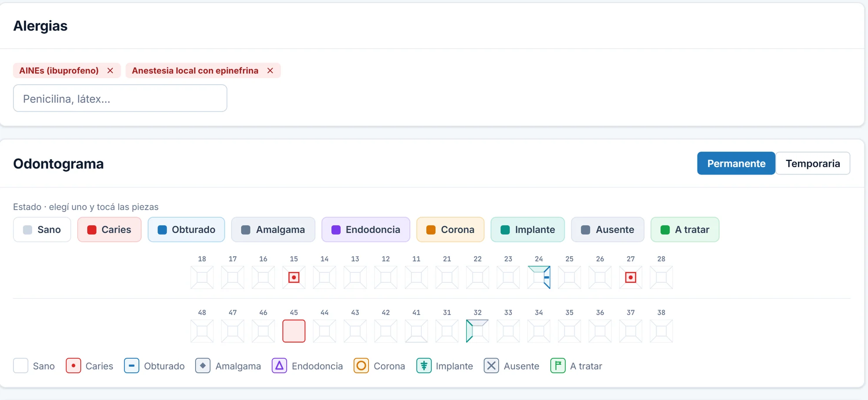Switch to the Permanente dentition tab

click(736, 163)
